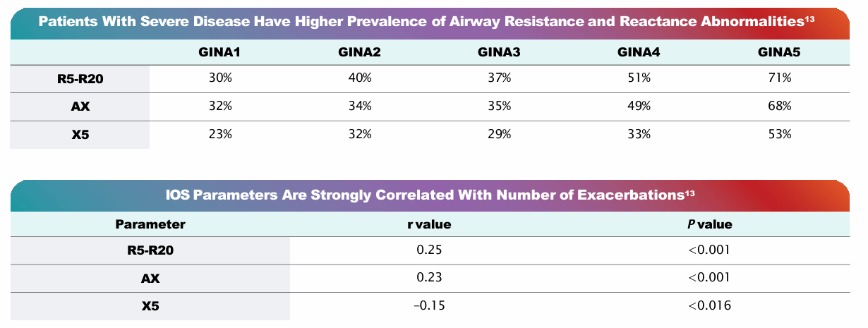Click the 23% cell in the X5 row

tap(220, 134)
